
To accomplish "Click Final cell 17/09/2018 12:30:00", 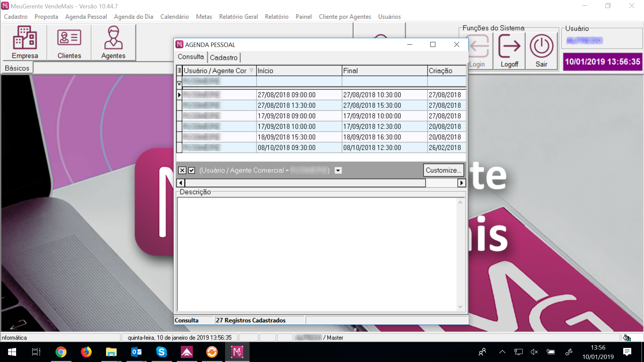I will (x=384, y=126).
